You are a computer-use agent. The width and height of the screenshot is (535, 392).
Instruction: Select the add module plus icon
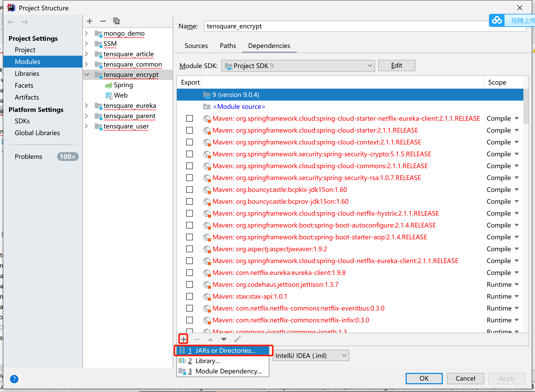click(x=89, y=21)
